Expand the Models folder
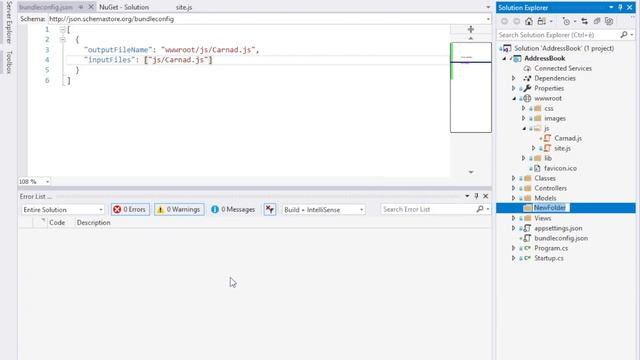The image size is (640, 360). coord(514,198)
